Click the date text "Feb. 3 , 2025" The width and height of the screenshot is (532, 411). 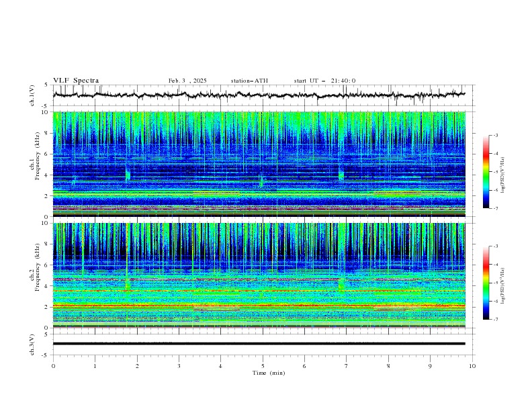[x=187, y=81]
